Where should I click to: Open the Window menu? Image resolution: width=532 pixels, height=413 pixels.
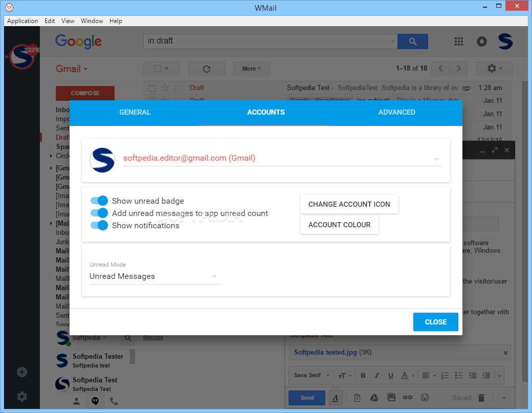[92, 21]
